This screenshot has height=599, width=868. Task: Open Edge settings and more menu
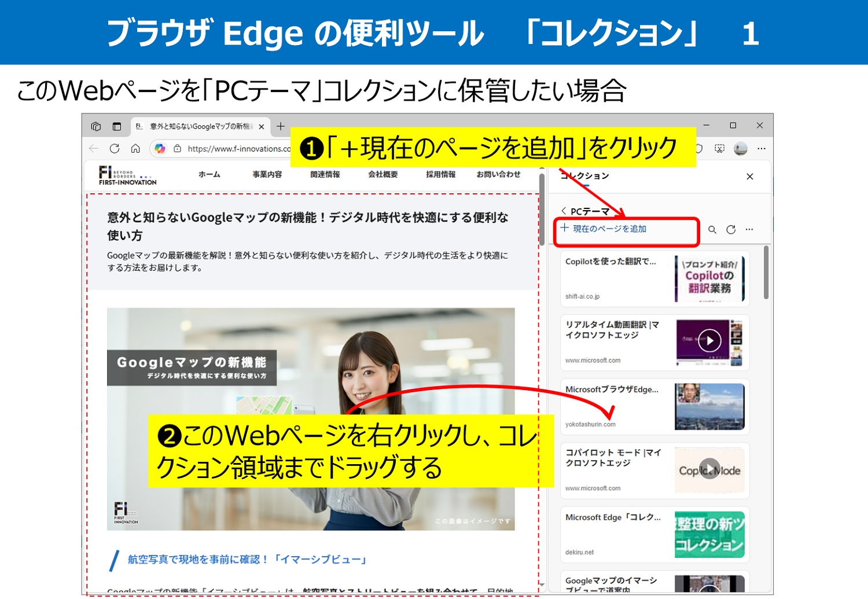(x=762, y=149)
